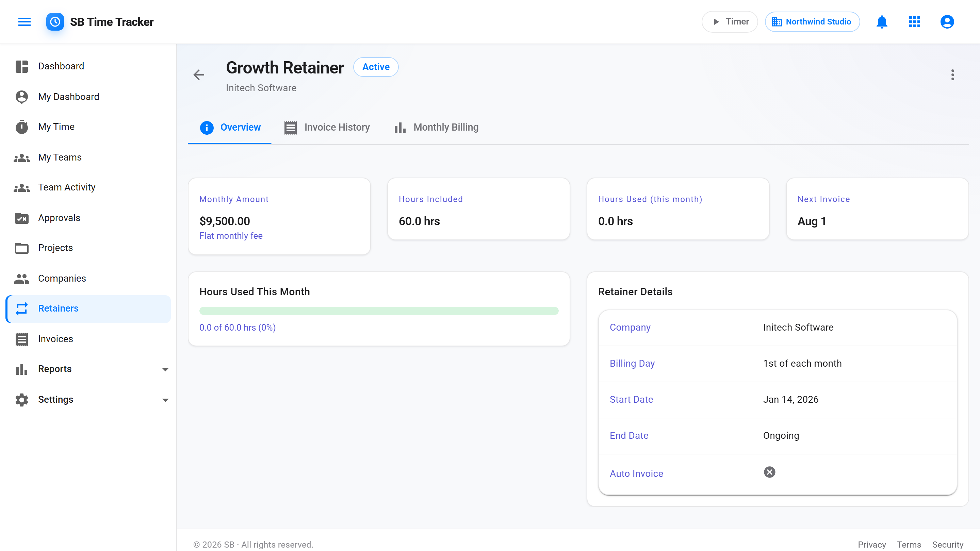Viewport: 980px width, 551px height.
Task: Open the hamburger navigation menu
Action: pos(24,22)
